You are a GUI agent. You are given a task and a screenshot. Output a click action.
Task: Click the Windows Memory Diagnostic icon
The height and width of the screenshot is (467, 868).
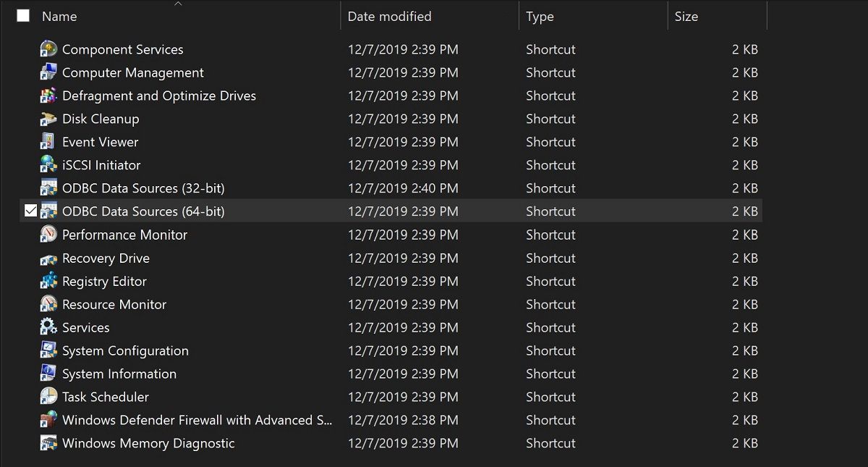pyautogui.click(x=48, y=443)
